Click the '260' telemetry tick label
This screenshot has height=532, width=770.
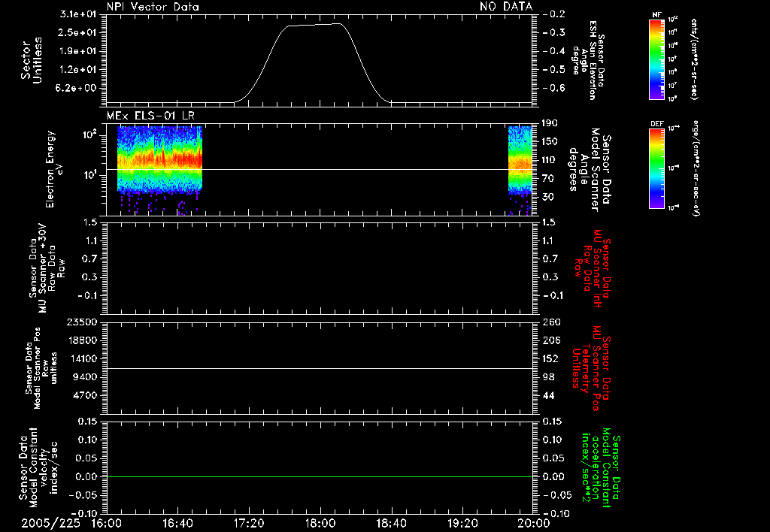pos(551,322)
